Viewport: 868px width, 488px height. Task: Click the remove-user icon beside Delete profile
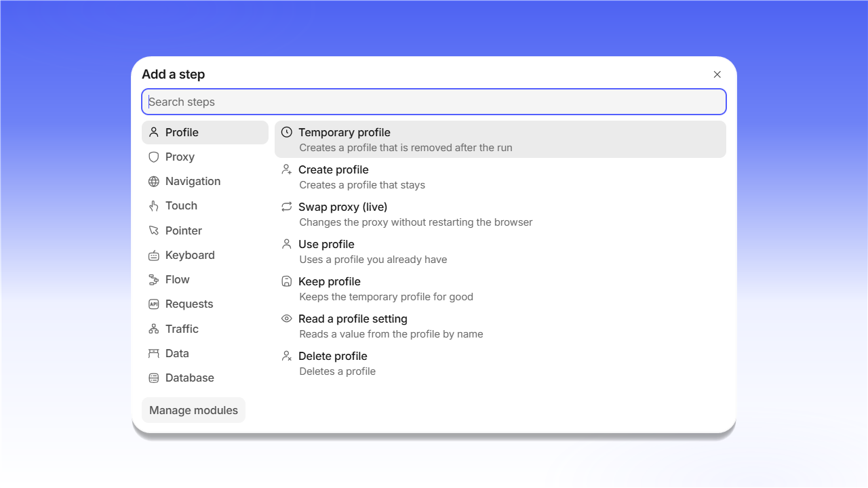point(286,356)
